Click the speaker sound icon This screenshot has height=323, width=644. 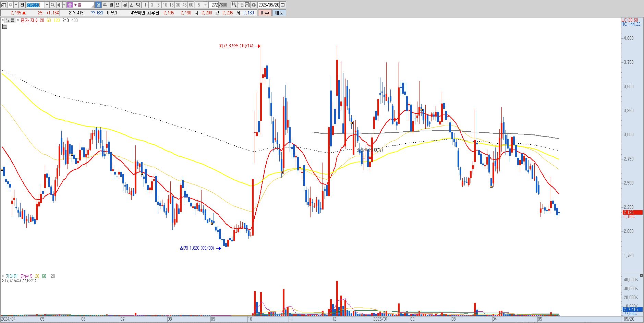(59, 5)
